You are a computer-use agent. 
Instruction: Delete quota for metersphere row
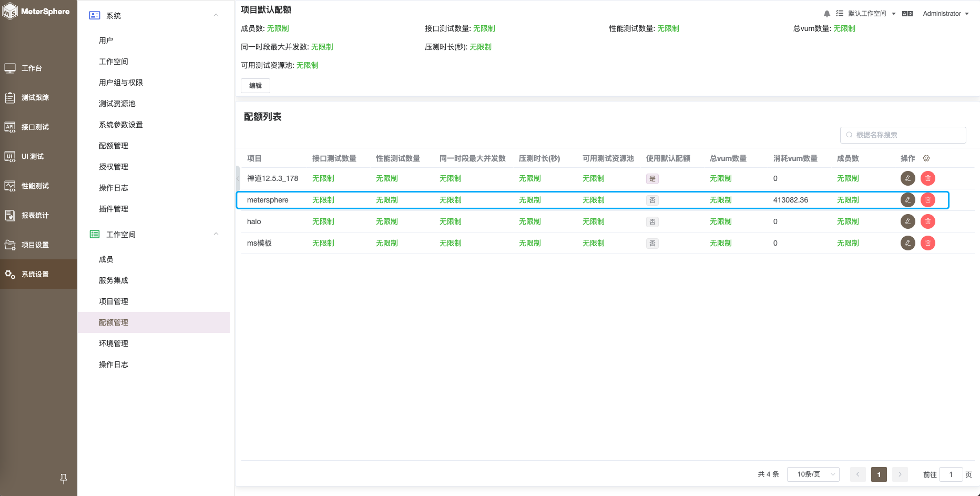click(x=928, y=200)
